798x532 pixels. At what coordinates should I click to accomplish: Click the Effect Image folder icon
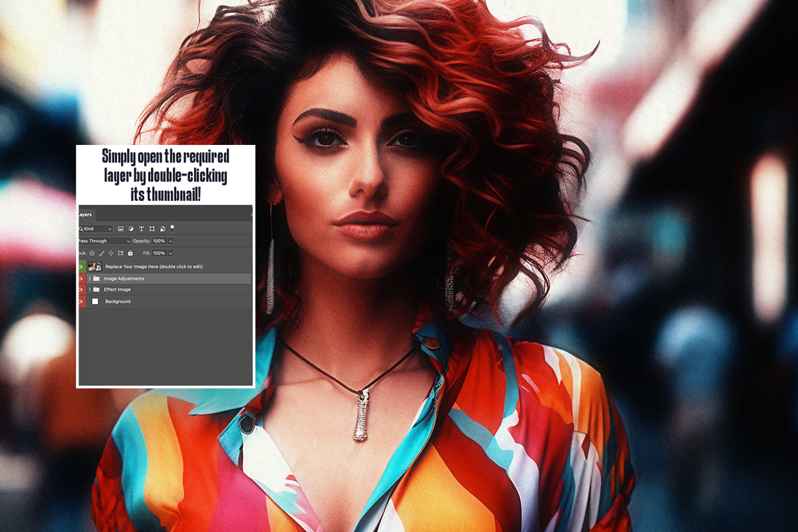(96, 289)
